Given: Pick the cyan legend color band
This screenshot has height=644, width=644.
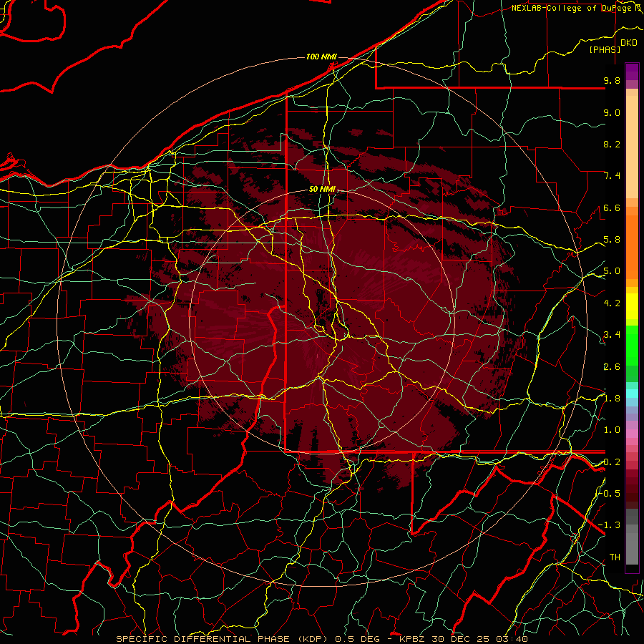Looking at the screenshot, I should click(x=632, y=393).
